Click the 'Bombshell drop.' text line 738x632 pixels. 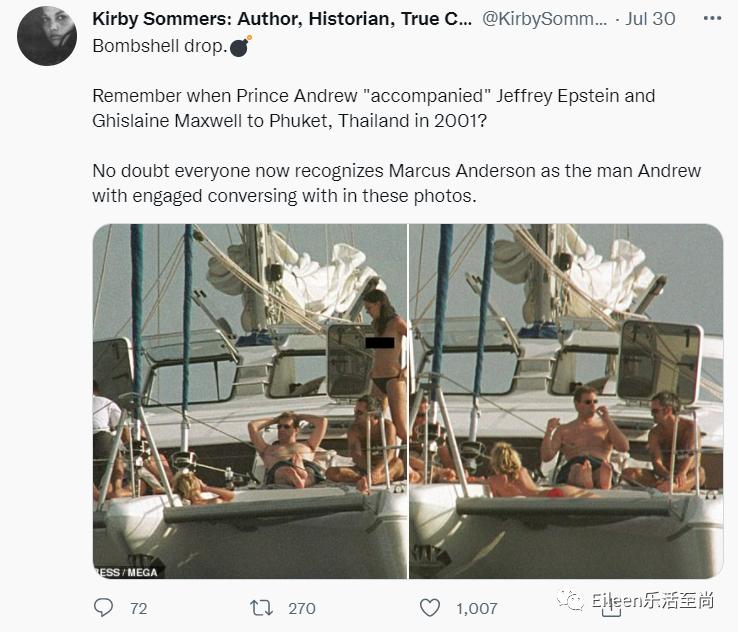158,46
